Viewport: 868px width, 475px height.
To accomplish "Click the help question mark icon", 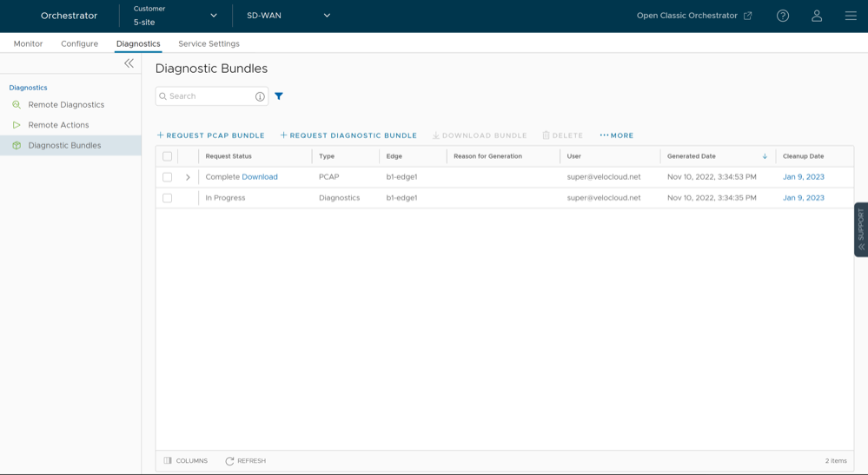I will 782,16.
